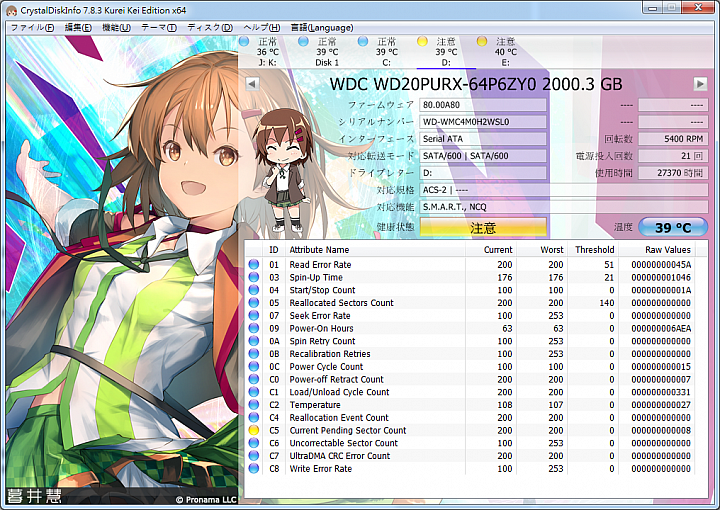The height and width of the screenshot is (510, 720).
Task: Click blue status icon for Temperature attribute
Action: click(253, 405)
